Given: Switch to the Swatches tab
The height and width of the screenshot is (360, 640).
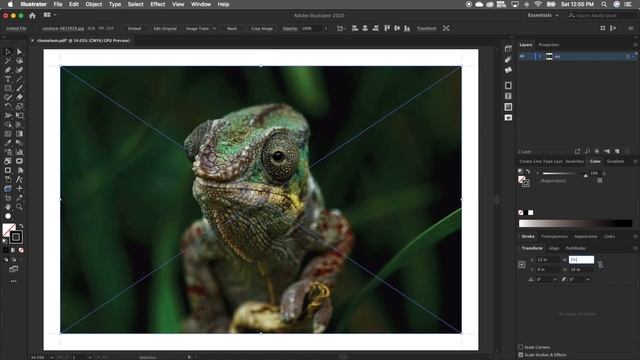Looking at the screenshot, I should click(574, 162).
